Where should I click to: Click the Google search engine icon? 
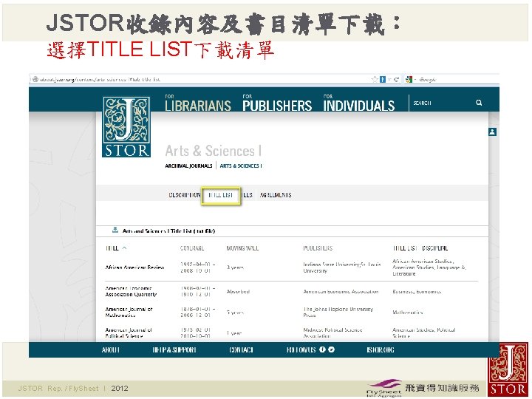[x=409, y=79]
